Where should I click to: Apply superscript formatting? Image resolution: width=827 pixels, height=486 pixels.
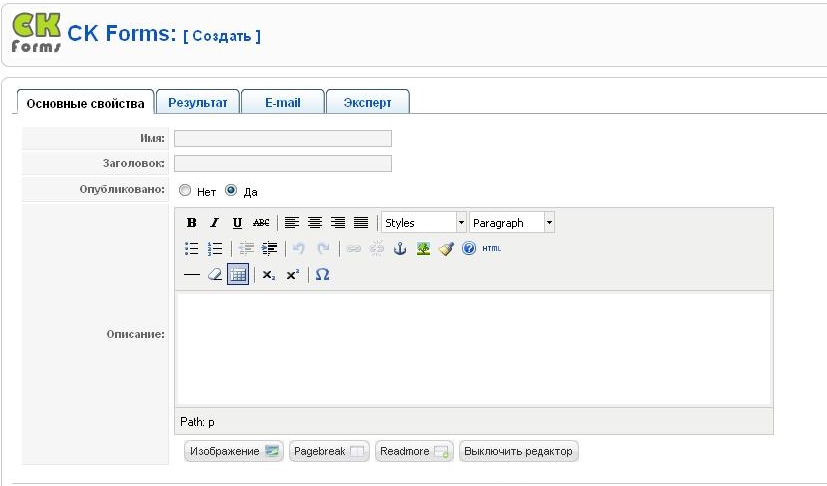coord(292,274)
